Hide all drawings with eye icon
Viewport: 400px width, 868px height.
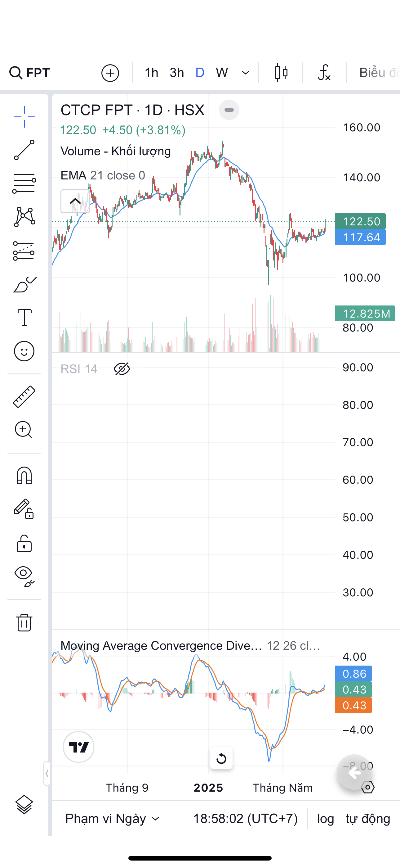(x=24, y=576)
